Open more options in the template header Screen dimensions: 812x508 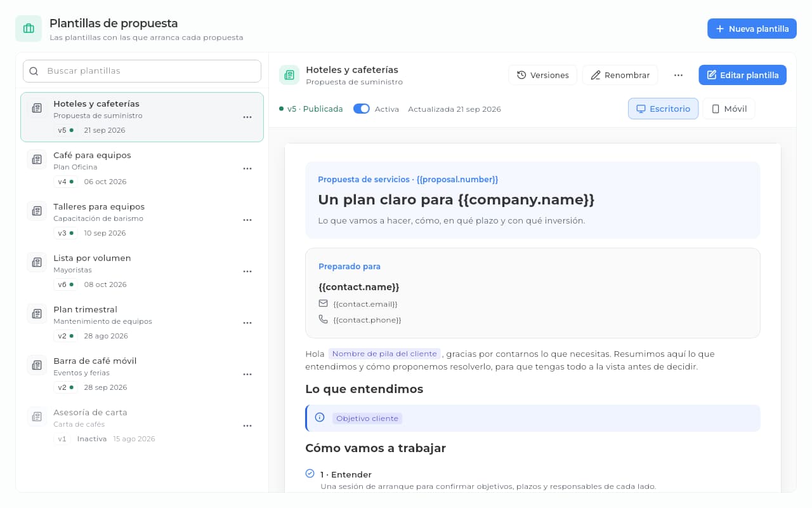click(678, 75)
